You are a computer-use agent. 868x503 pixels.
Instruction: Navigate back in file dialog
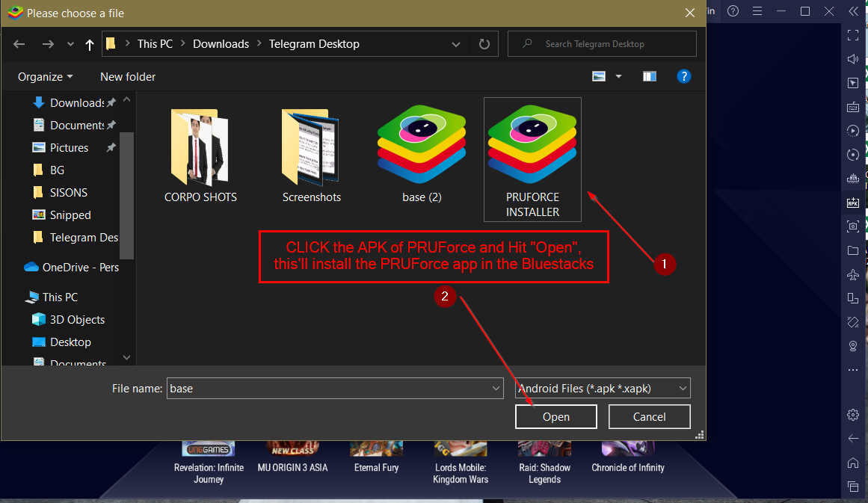(19, 43)
